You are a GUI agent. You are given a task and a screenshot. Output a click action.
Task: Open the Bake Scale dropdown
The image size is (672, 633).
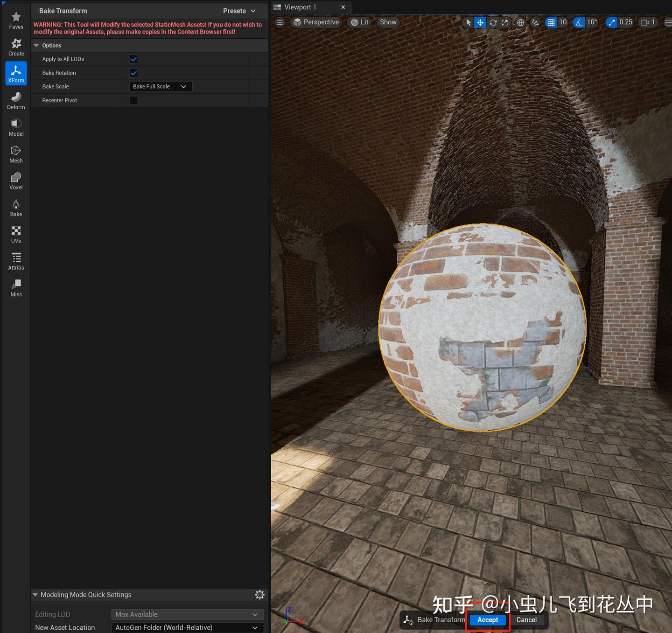160,86
